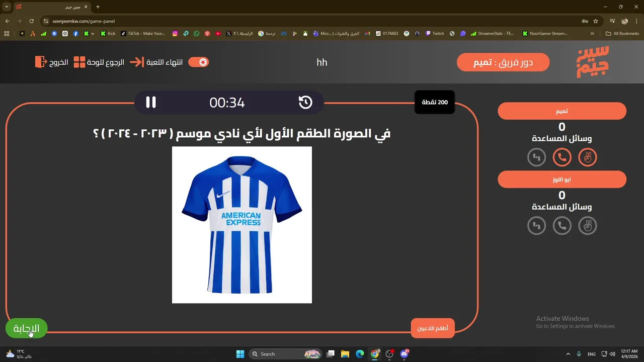The width and height of the screenshot is (644, 362).
Task: Open Chrome three-dot menu
Action: pyautogui.click(x=637, y=21)
